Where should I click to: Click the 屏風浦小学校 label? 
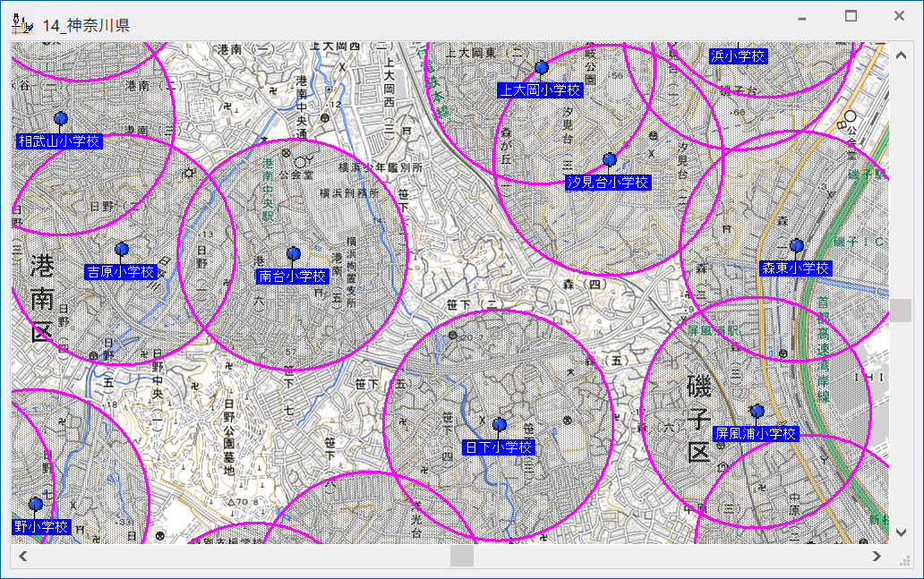(x=756, y=433)
